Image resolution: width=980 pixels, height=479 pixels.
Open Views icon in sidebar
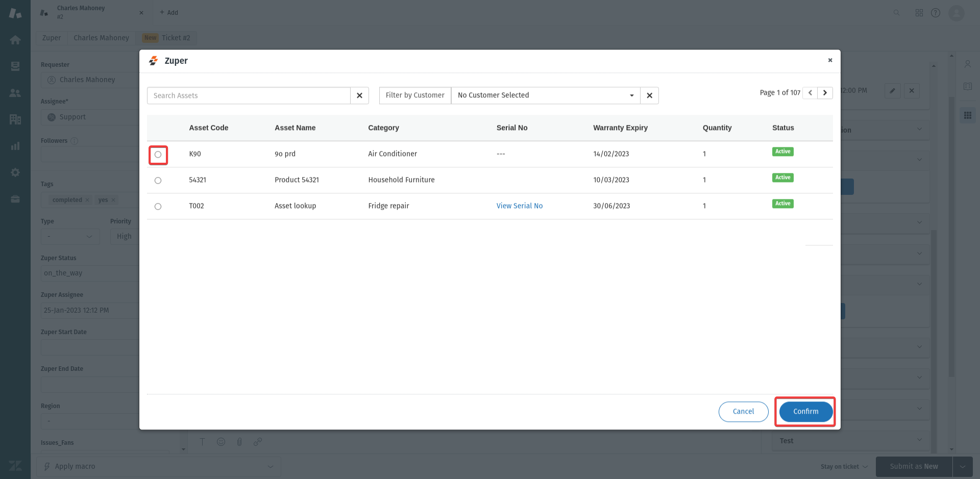tap(15, 66)
